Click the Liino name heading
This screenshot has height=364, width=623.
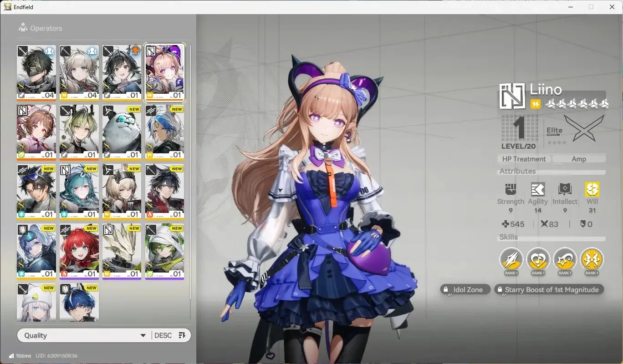[x=546, y=89]
